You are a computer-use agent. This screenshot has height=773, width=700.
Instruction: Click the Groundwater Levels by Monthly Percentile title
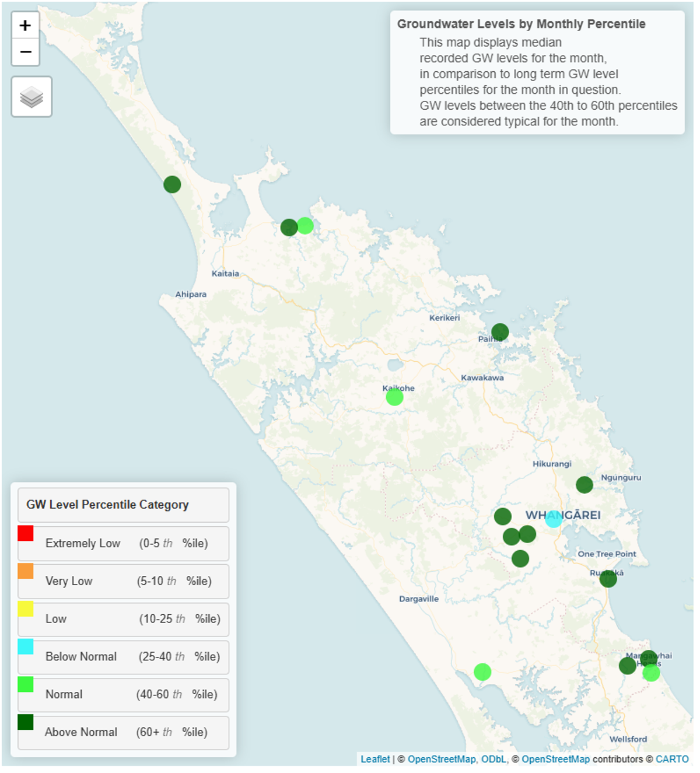[x=521, y=24]
